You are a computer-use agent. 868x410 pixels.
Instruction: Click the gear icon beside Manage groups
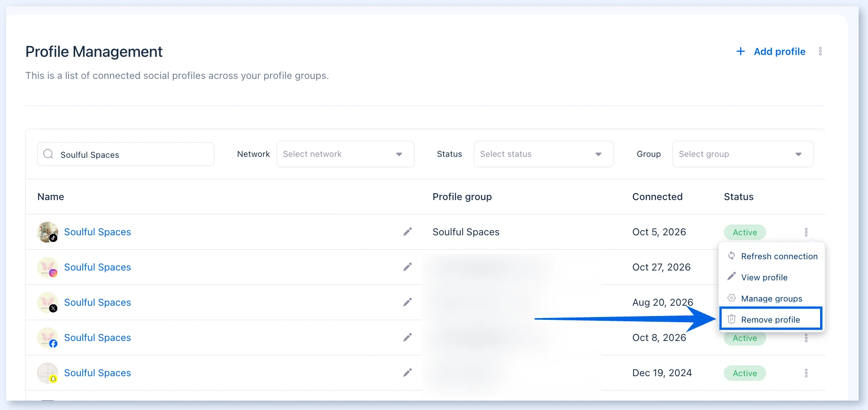click(731, 298)
